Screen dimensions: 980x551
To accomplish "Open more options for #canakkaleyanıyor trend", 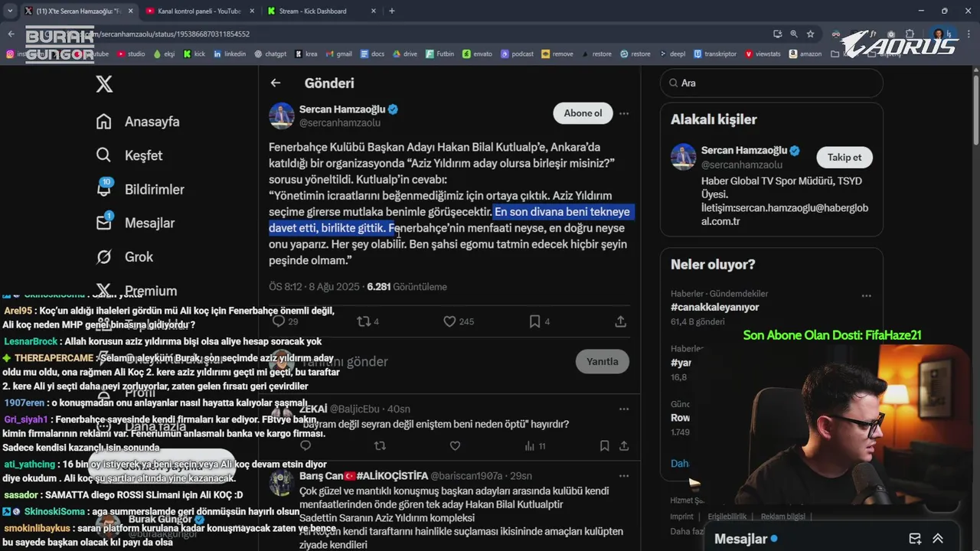I will point(866,295).
